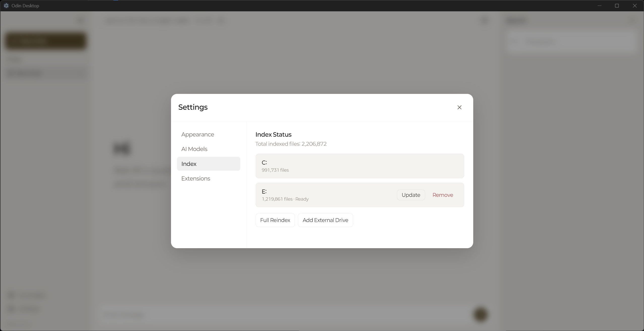Start a Full Reindex
644x331 pixels.
click(x=275, y=220)
